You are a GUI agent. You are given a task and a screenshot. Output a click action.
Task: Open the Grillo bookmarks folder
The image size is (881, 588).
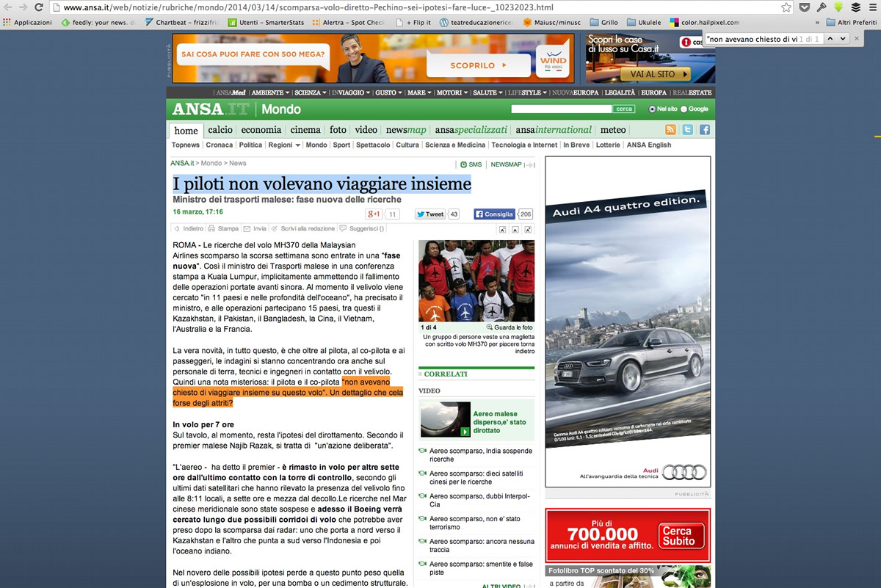click(604, 23)
